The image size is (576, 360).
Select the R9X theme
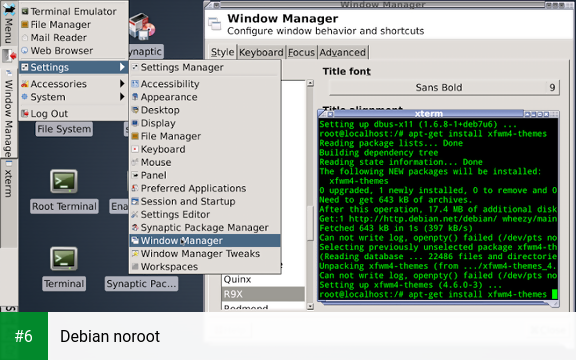click(x=263, y=294)
